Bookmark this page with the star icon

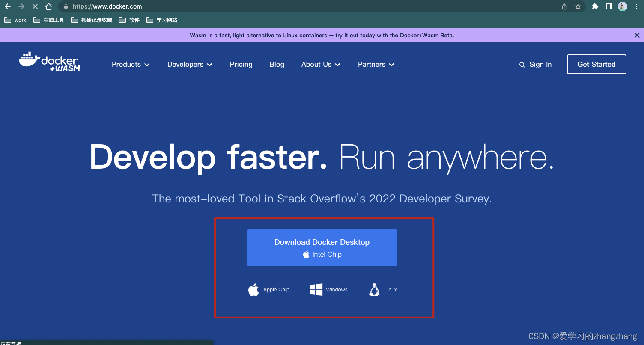578,6
